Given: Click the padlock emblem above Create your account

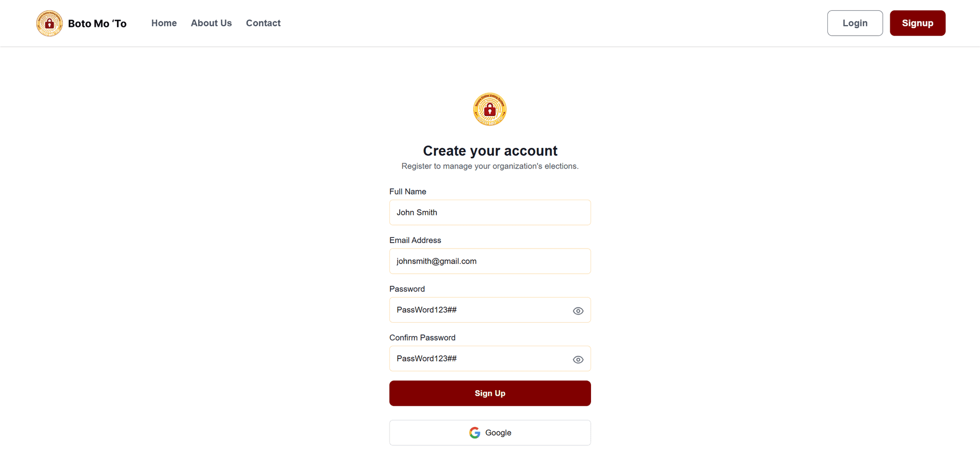Looking at the screenshot, I should coord(489,109).
